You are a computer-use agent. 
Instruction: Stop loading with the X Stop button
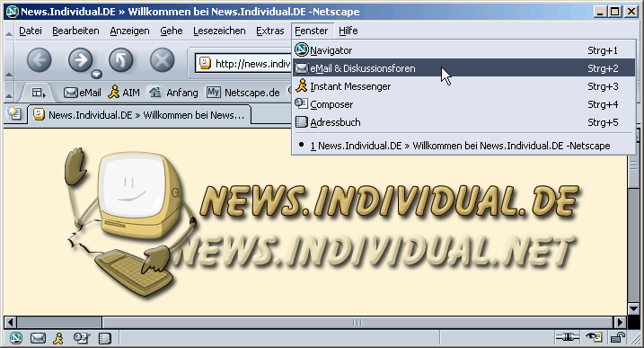[162, 60]
